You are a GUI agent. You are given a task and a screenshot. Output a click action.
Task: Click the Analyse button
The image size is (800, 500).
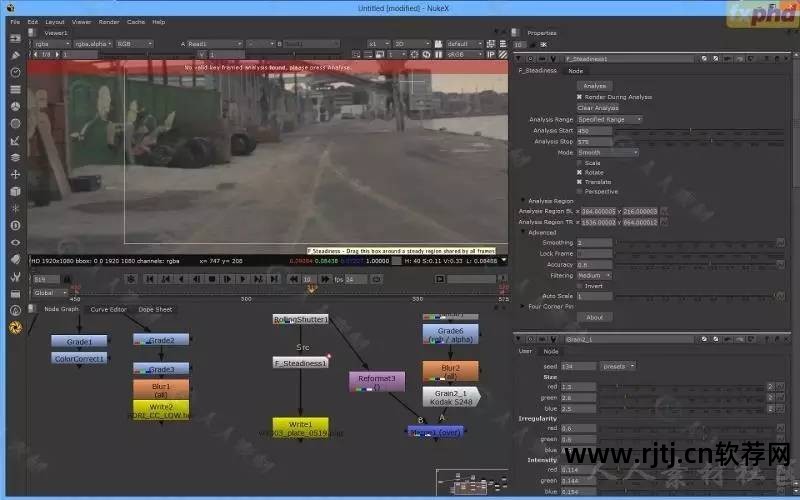tap(594, 86)
